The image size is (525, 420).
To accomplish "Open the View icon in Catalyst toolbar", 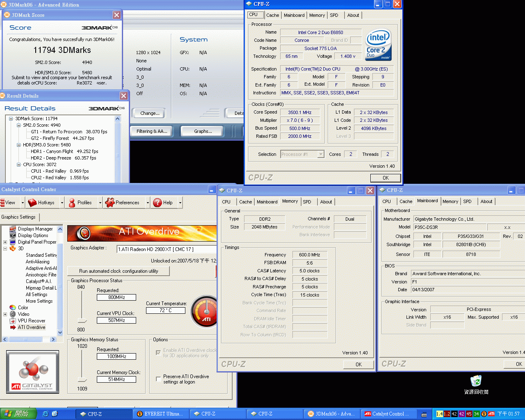I will (x=2, y=203).
